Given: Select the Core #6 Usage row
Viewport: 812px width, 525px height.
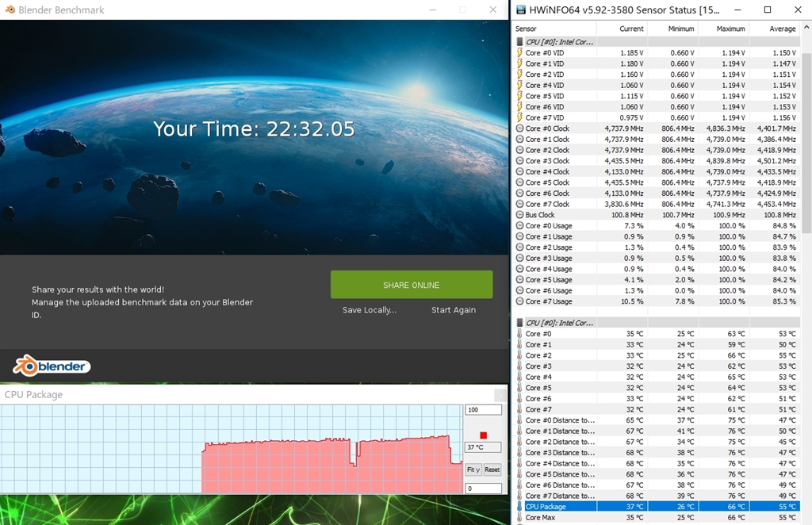Looking at the screenshot, I should (657, 290).
